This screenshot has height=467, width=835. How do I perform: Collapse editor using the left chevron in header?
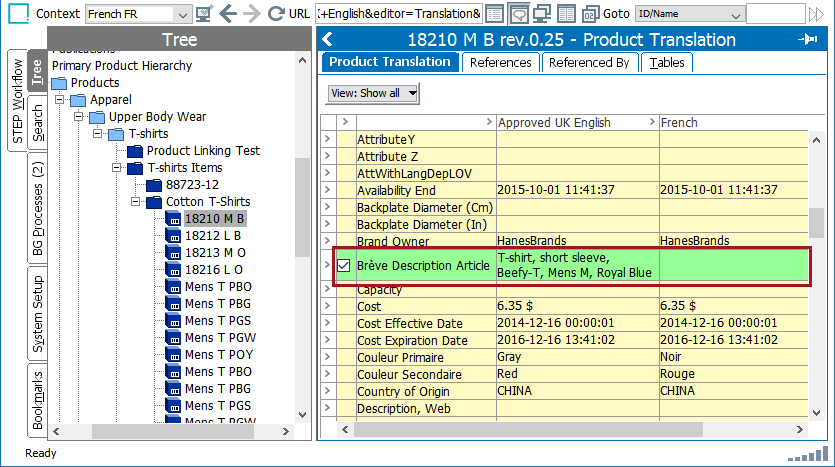tap(328, 40)
